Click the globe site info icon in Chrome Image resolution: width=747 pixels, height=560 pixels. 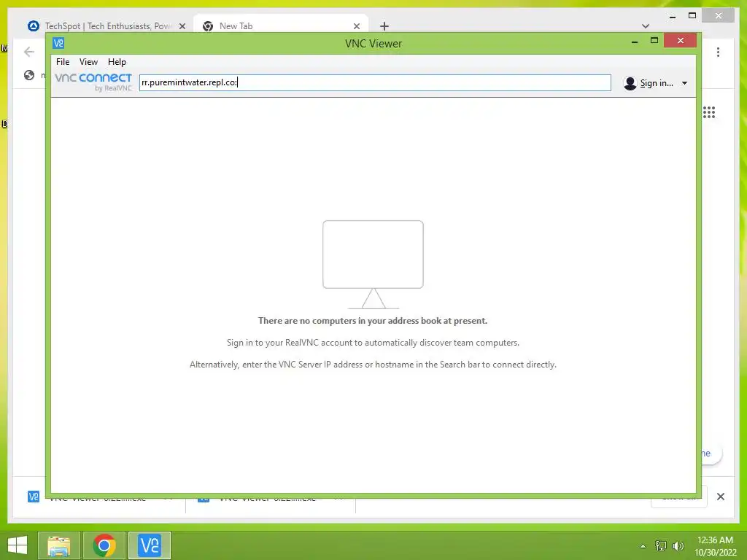[29, 75]
